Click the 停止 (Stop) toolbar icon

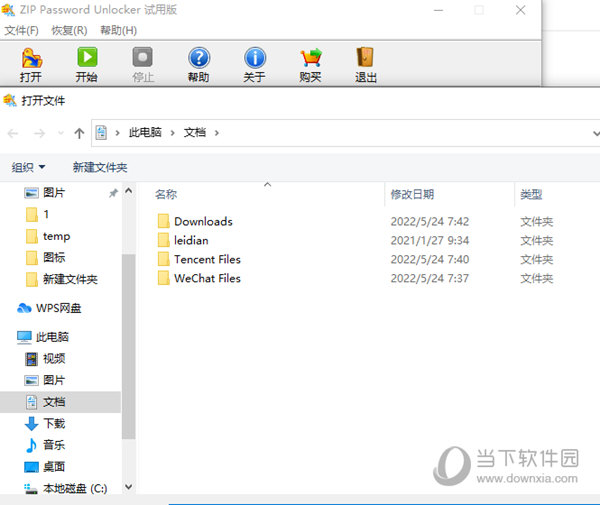click(143, 65)
